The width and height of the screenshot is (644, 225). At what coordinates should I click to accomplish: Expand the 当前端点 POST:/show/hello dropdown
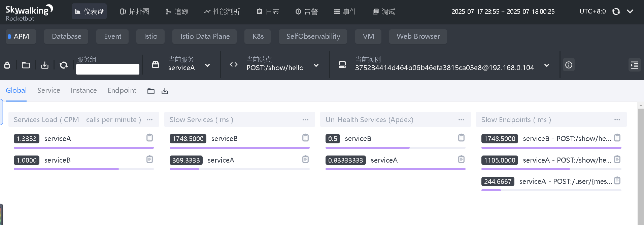[316, 65]
